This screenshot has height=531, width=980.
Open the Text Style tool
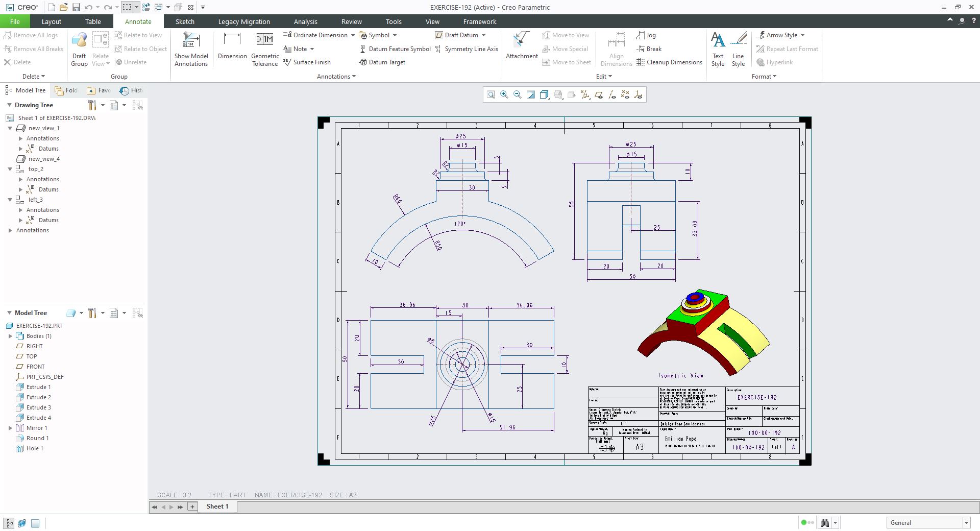718,49
